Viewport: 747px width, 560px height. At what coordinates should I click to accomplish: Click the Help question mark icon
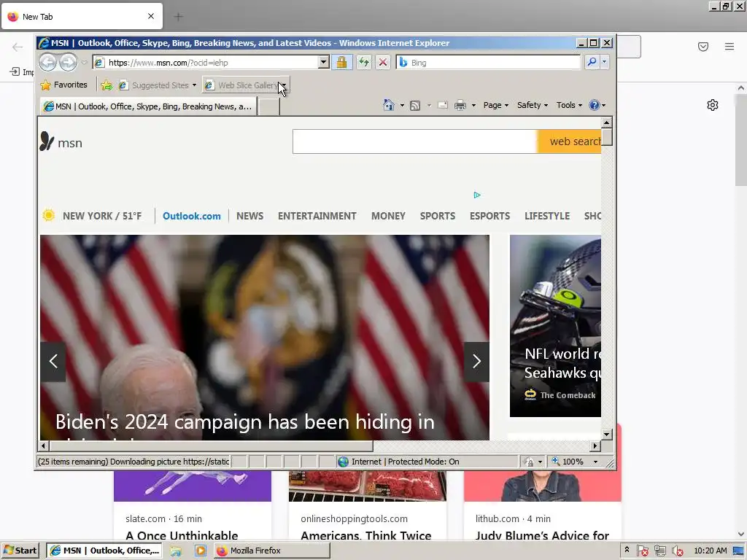coord(594,105)
